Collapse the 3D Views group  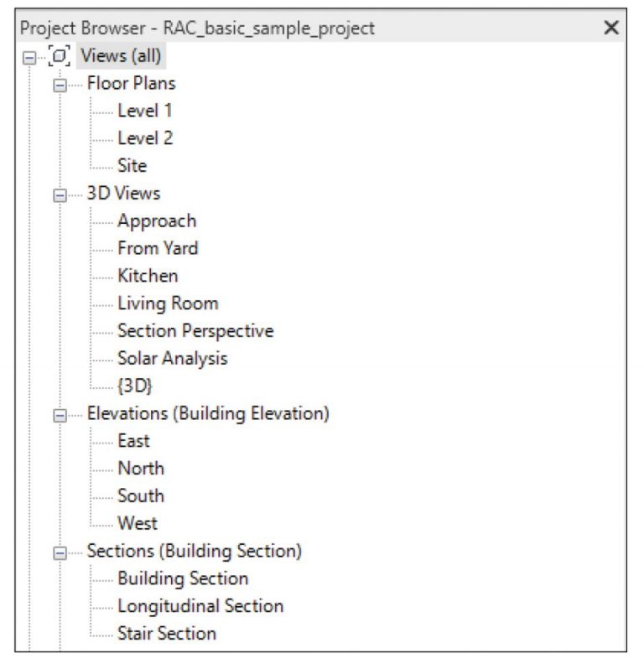click(60, 194)
